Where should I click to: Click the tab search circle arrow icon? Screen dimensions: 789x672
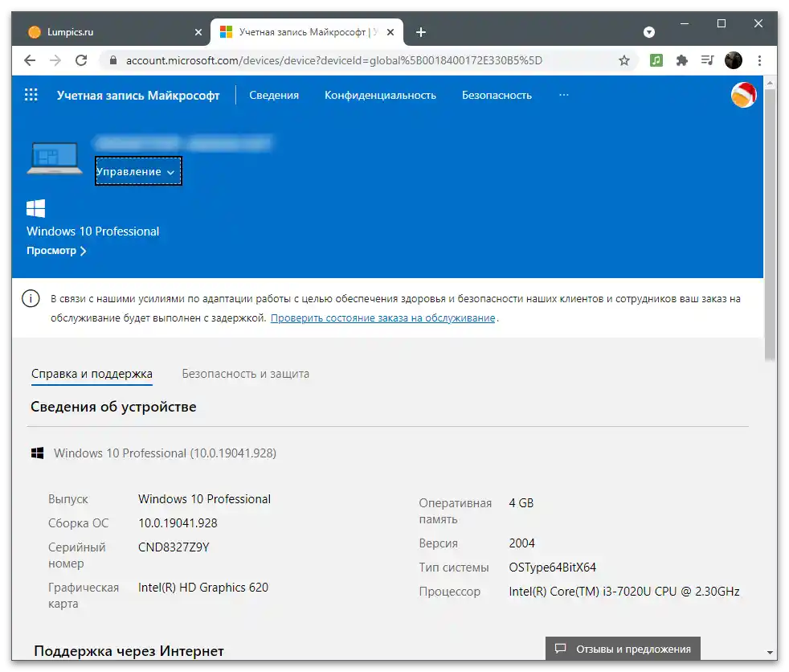[649, 32]
